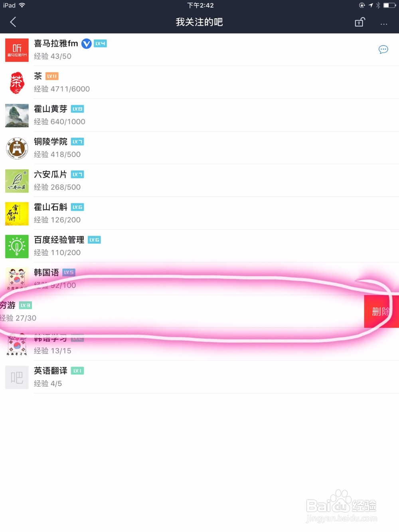Tap the blue verified badge on 喜马拉雅fm
This screenshot has width=399, height=532.
click(86, 44)
